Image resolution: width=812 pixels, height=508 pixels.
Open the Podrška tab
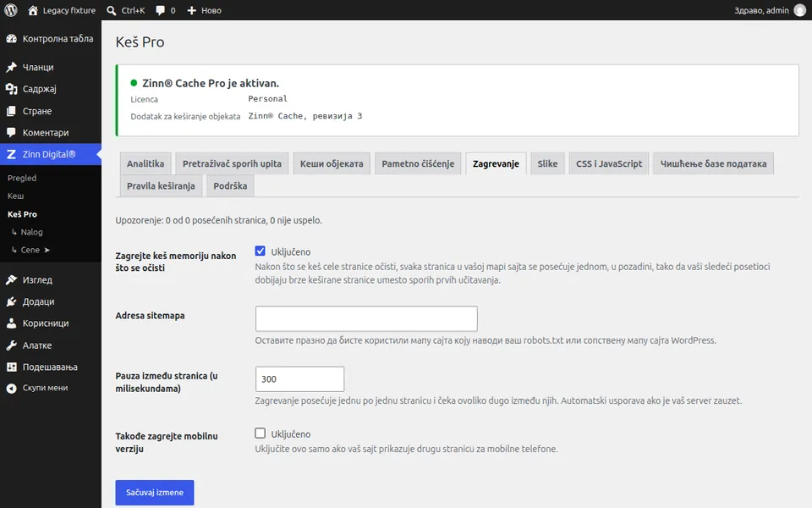click(230, 186)
